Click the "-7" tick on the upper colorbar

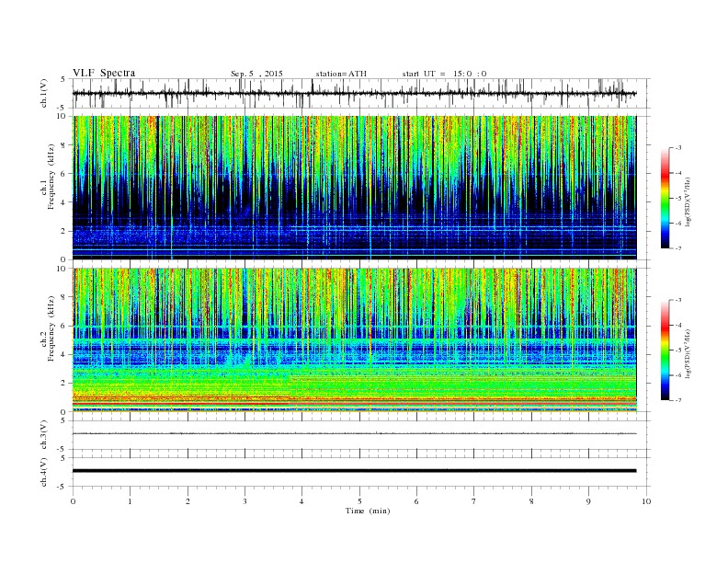tap(677, 248)
